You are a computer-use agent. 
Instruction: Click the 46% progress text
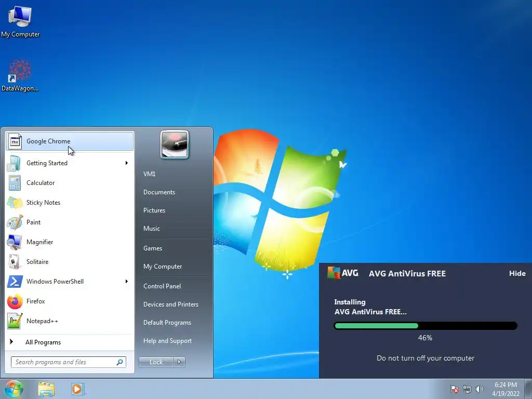click(425, 338)
